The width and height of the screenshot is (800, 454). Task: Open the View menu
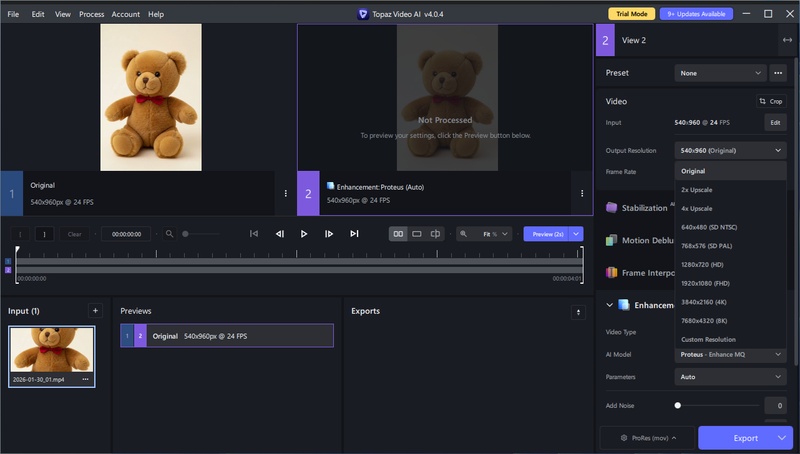(x=63, y=14)
